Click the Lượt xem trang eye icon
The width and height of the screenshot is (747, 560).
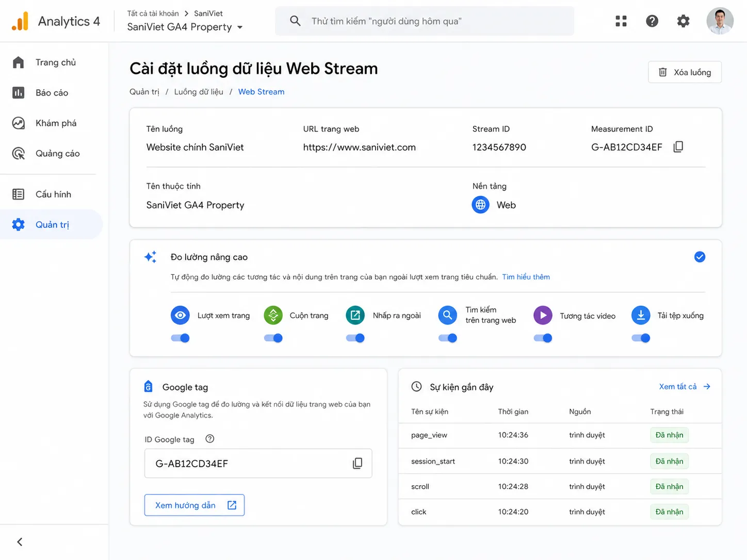(x=180, y=315)
